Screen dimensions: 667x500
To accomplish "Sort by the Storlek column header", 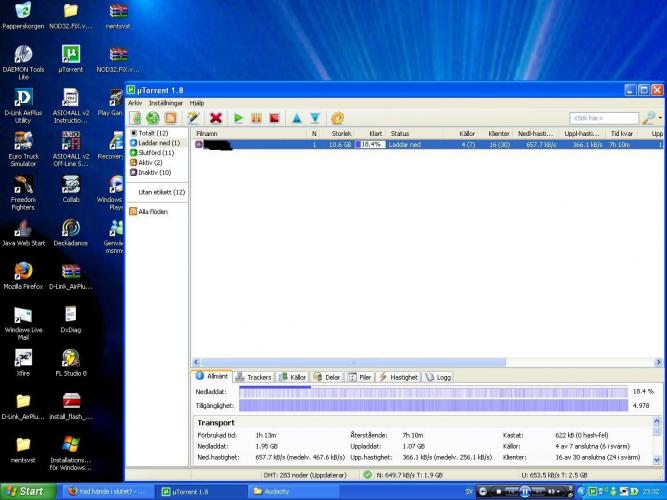I will click(x=341, y=133).
